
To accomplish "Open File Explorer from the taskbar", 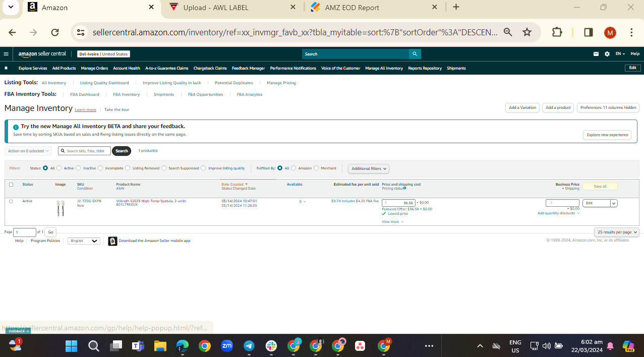I will (160, 346).
